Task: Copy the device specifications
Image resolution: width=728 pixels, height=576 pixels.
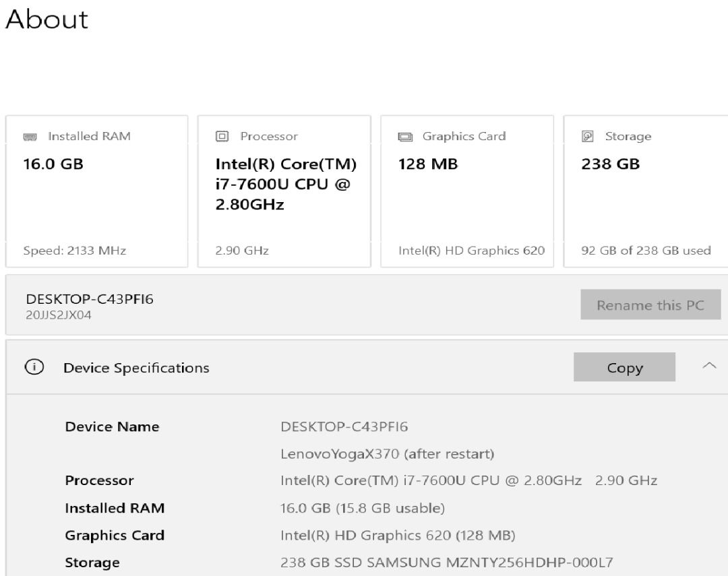Action: [x=624, y=367]
